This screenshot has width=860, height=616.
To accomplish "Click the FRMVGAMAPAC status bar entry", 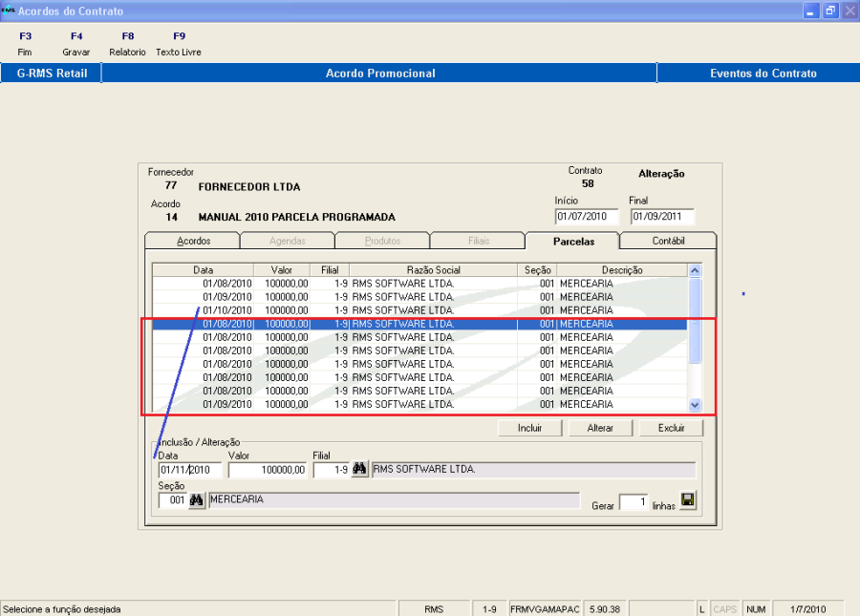I will pos(545,609).
